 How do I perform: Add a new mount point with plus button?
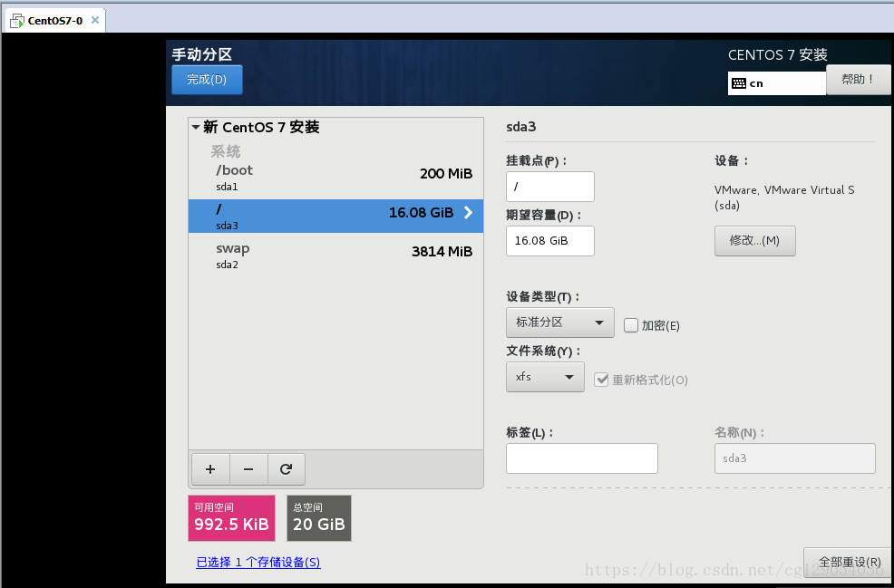[210, 469]
